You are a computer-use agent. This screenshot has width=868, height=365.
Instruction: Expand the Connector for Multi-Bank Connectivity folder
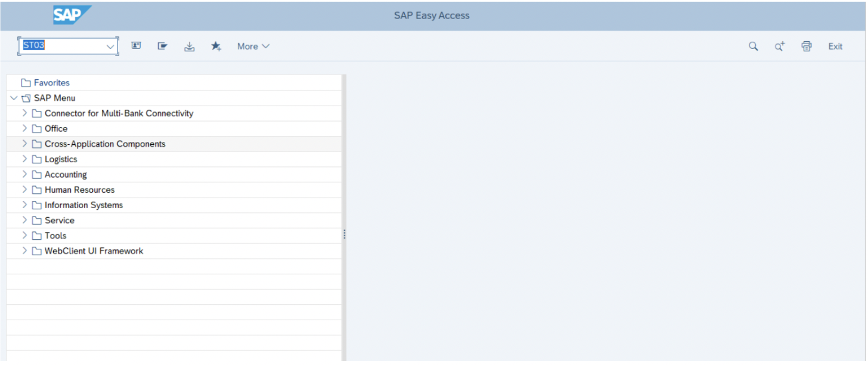(x=24, y=113)
